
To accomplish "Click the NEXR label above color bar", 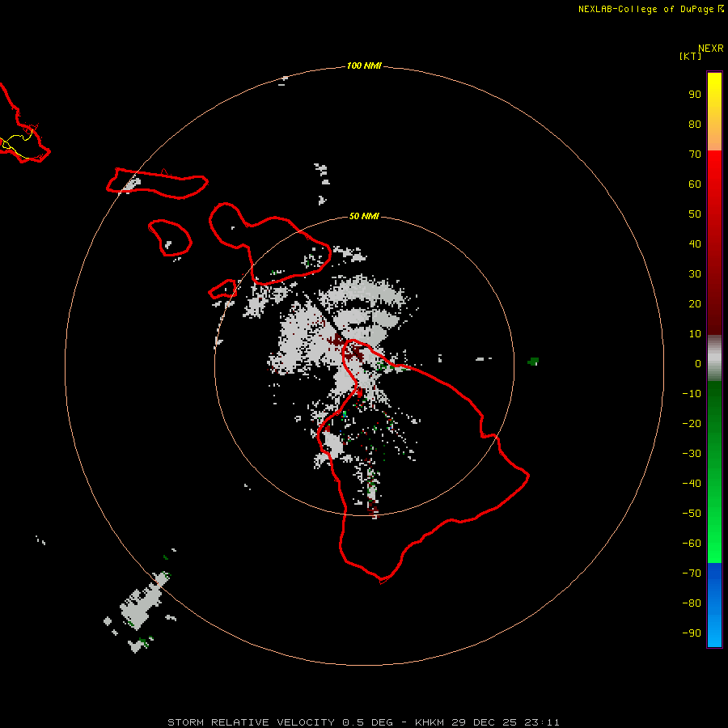I will [711, 49].
